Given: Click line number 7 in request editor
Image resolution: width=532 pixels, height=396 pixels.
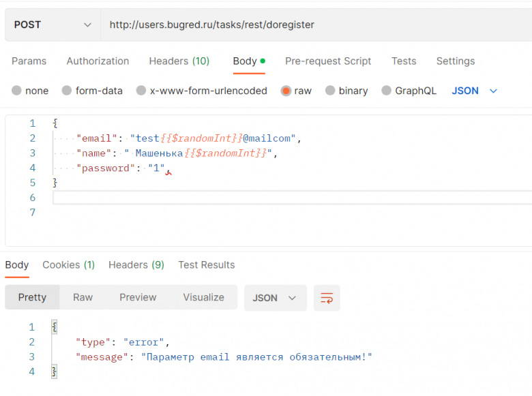Looking at the screenshot, I should click(33, 213).
